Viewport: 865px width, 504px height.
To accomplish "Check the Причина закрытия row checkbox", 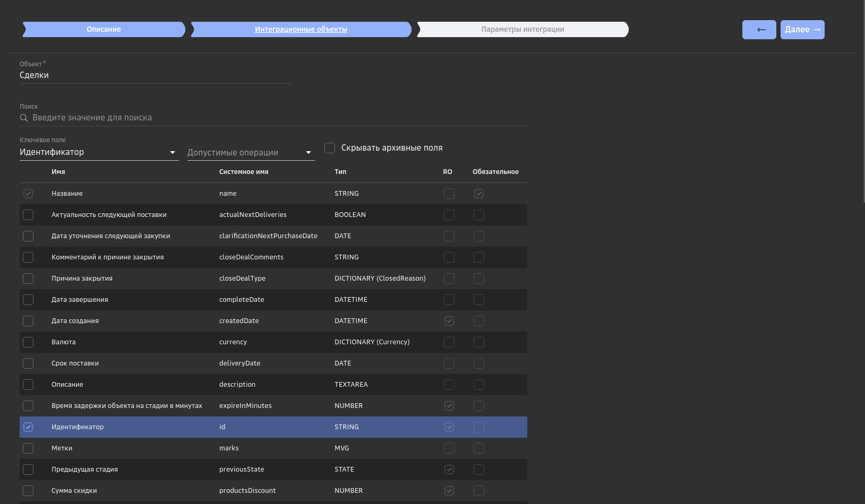I will 28,279.
